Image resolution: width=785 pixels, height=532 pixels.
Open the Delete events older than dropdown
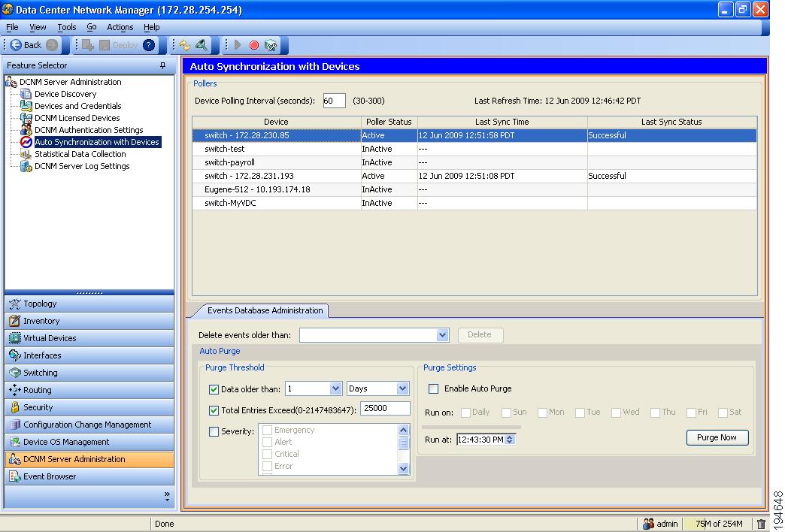442,335
